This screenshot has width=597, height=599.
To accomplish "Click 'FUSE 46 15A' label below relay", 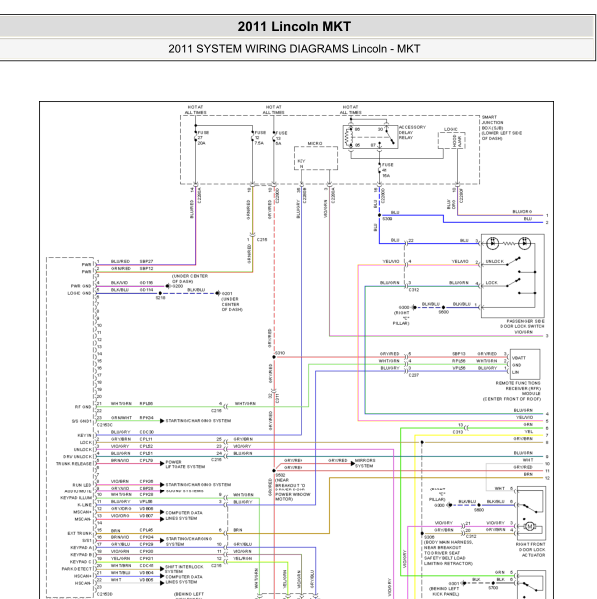I will coord(387,170).
